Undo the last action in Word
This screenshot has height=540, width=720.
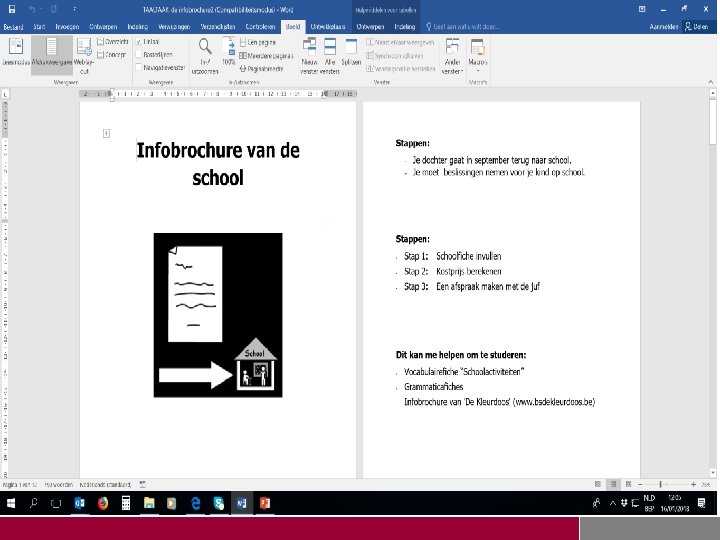coord(32,9)
